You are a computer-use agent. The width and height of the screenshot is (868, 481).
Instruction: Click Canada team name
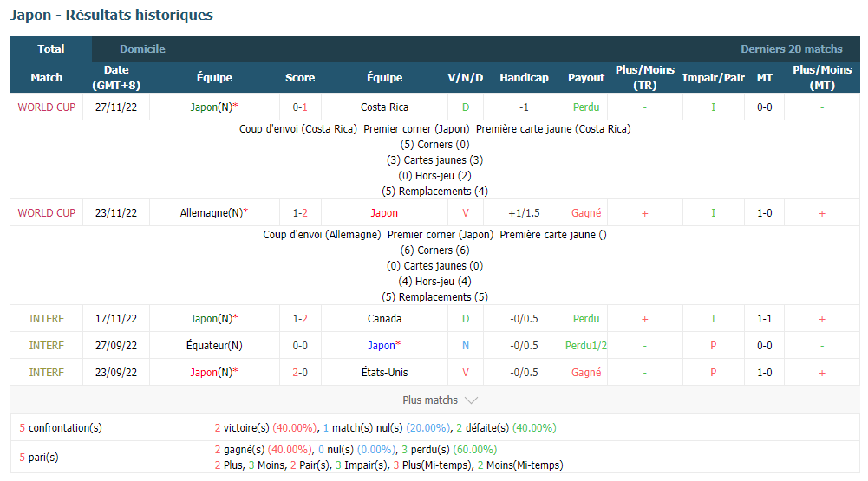(x=384, y=318)
